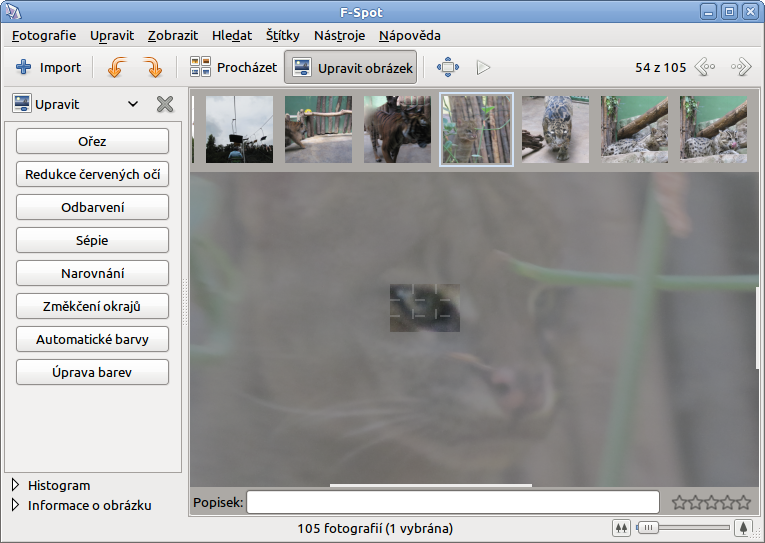This screenshot has height=543, width=765.
Task: Rotate photo left with orange arrow
Action: pos(117,67)
